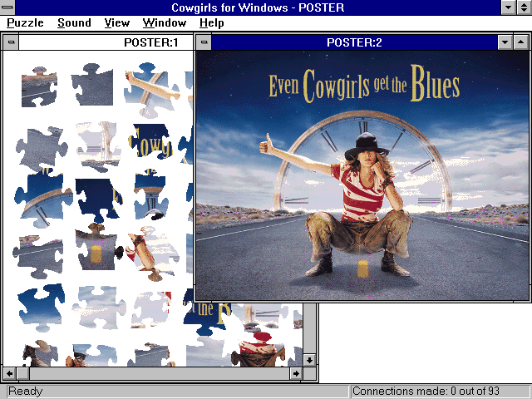
Task: Open the Sound menu
Action: 74,22
